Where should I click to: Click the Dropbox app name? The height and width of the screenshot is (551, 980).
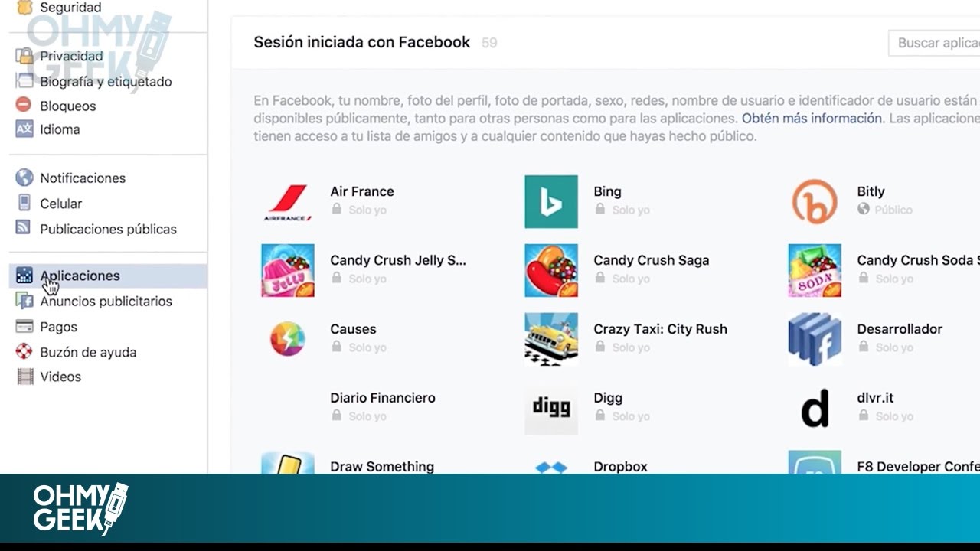click(x=621, y=466)
